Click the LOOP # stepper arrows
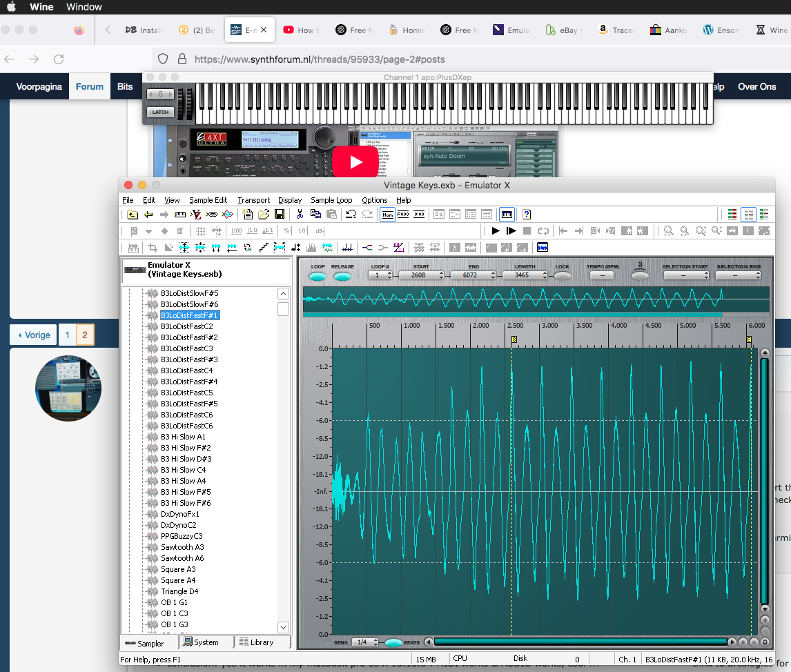The image size is (791, 672). pos(389,275)
